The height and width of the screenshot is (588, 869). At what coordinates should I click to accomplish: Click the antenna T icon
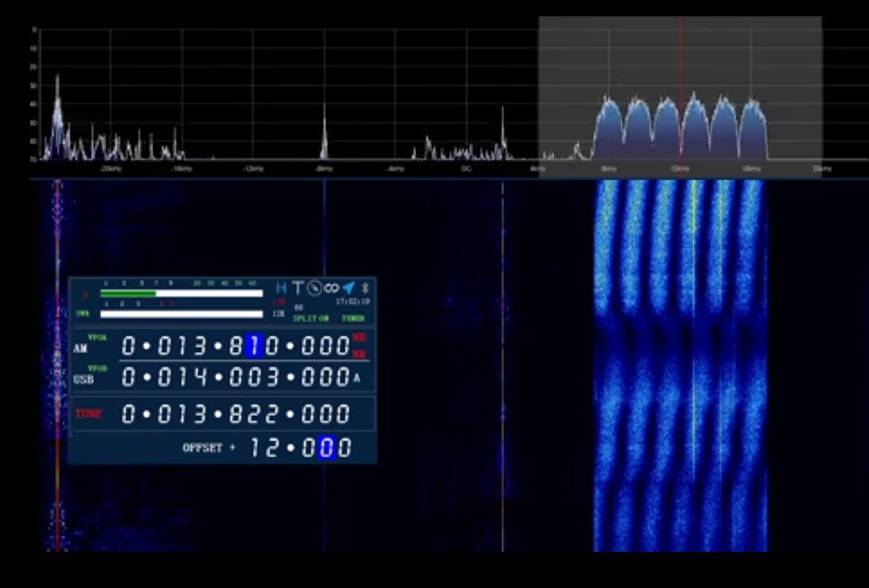coord(299,286)
